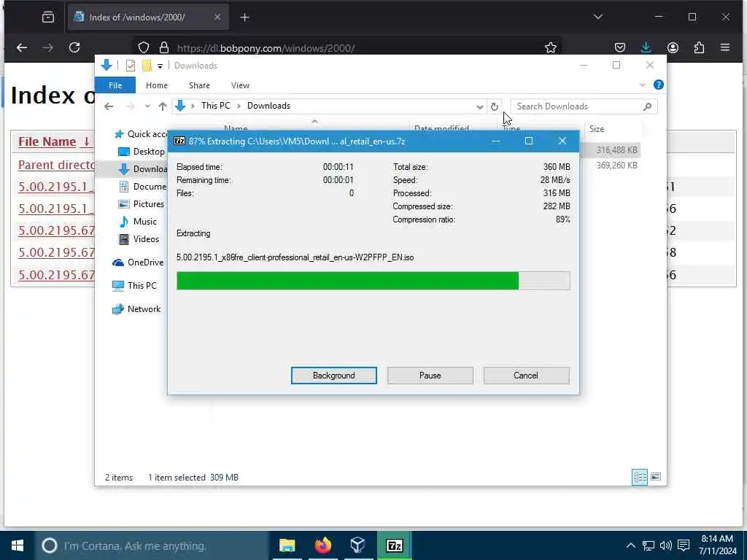Switch to details view icon in status bar

coord(639,477)
